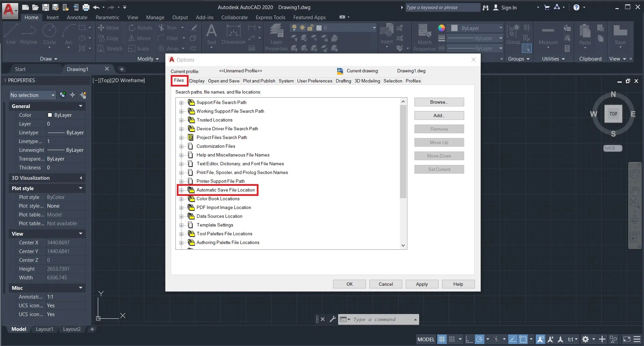
Task: Open the Annotate ribbon tab
Action: pyautogui.click(x=77, y=18)
